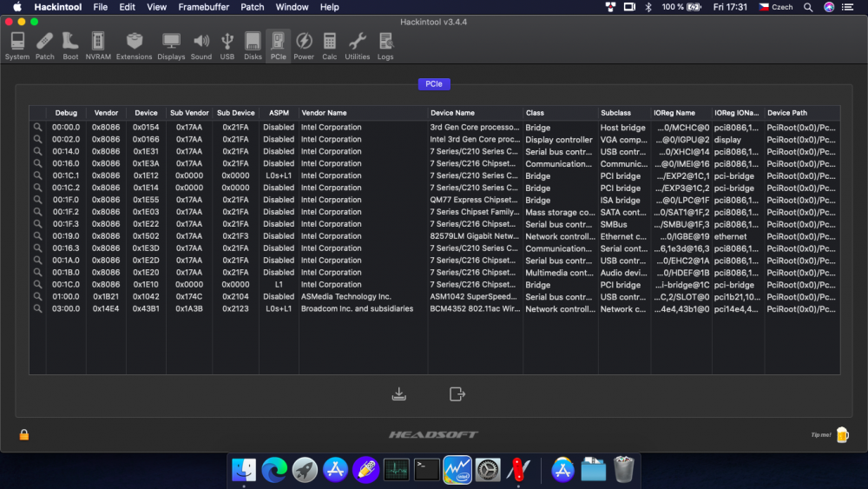Open the Sound toolbar section
This screenshot has height=489, width=868.
point(201,45)
